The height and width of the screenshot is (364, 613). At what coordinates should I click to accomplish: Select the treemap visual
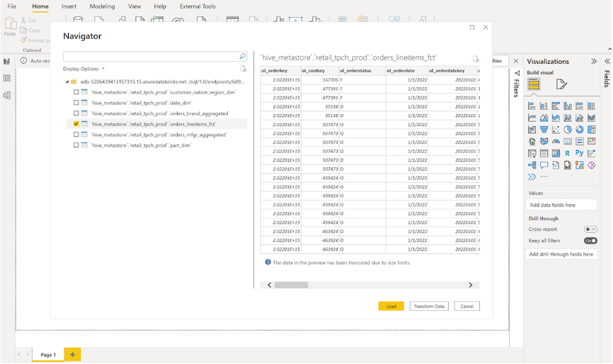(592, 130)
